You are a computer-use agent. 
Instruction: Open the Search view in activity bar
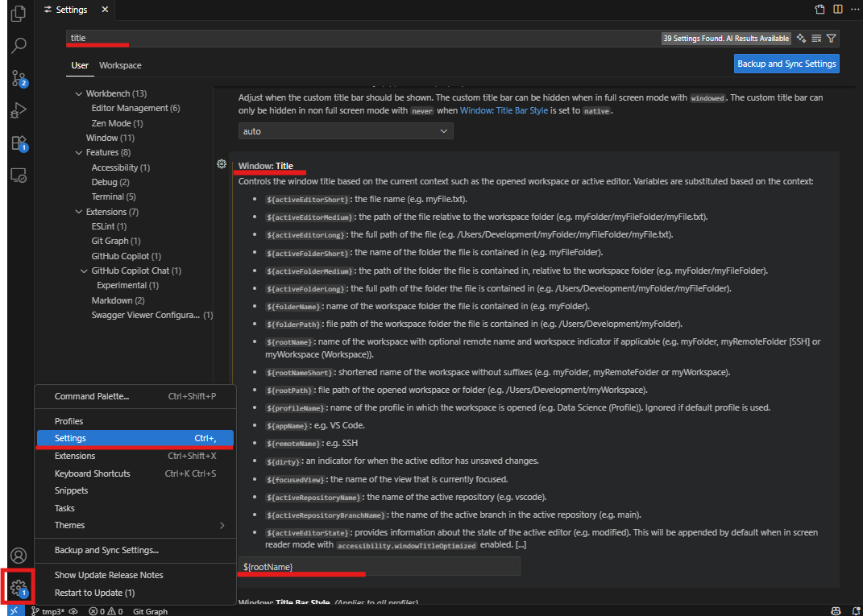click(19, 45)
